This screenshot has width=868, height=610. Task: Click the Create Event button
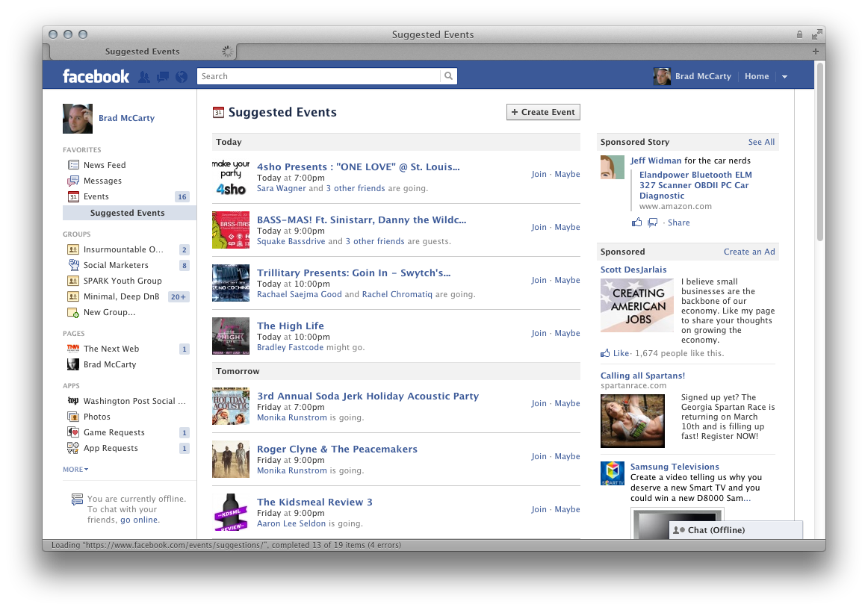[x=543, y=112]
